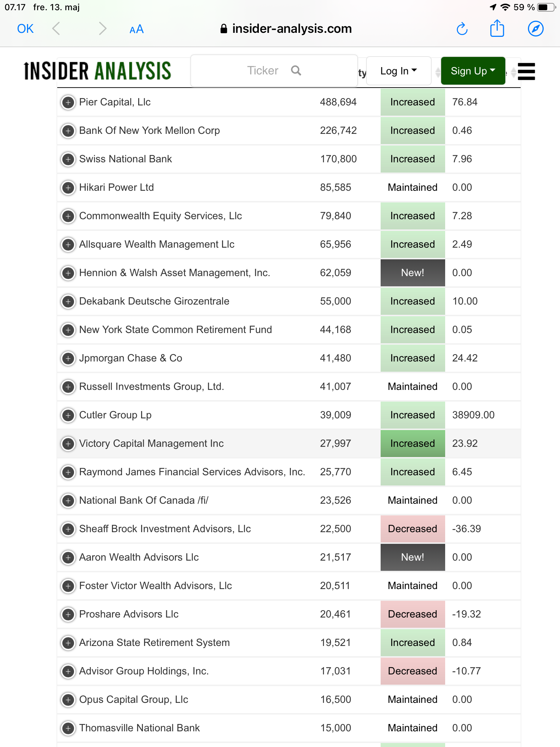This screenshot has height=747, width=560.
Task: Go forward with the right chevron
Action: (102, 28)
